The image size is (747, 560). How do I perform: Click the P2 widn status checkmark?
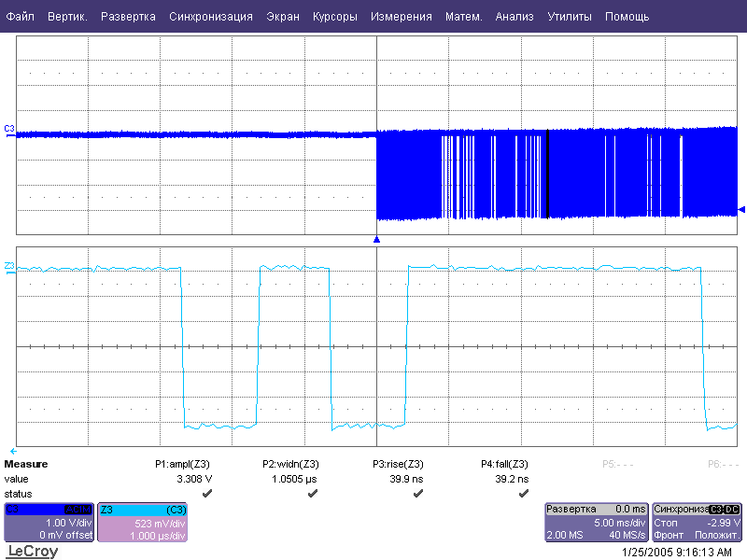(313, 493)
